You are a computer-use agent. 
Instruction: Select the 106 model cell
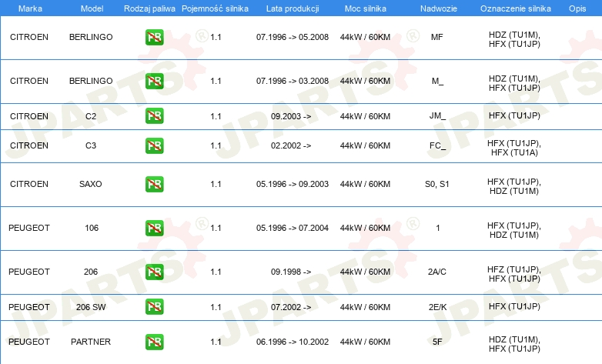pos(92,228)
